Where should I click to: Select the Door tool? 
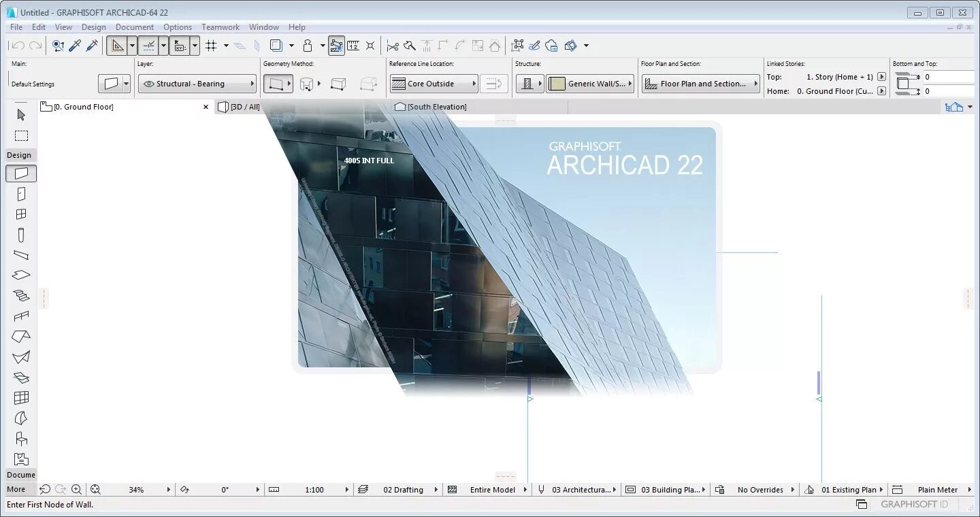pyautogui.click(x=21, y=194)
